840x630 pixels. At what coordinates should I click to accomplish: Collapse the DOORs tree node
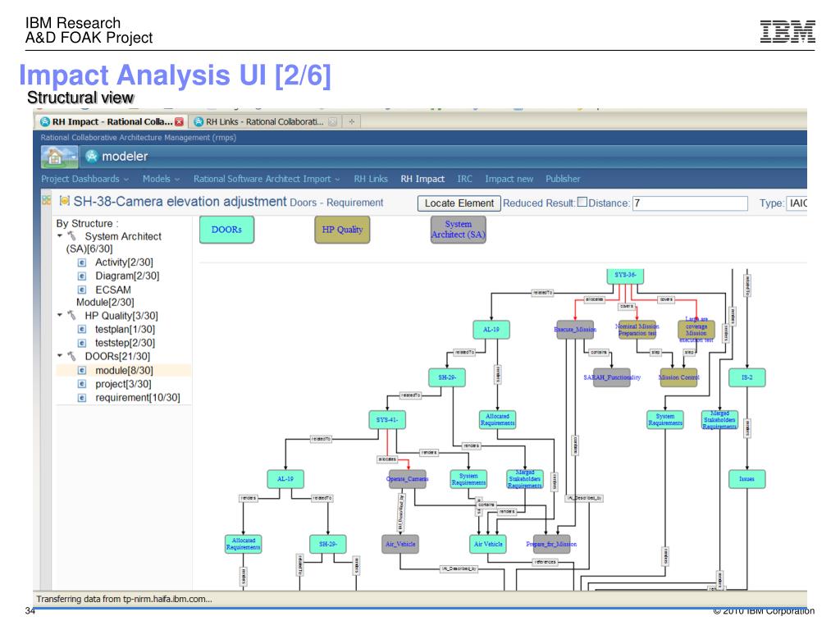tap(60, 355)
